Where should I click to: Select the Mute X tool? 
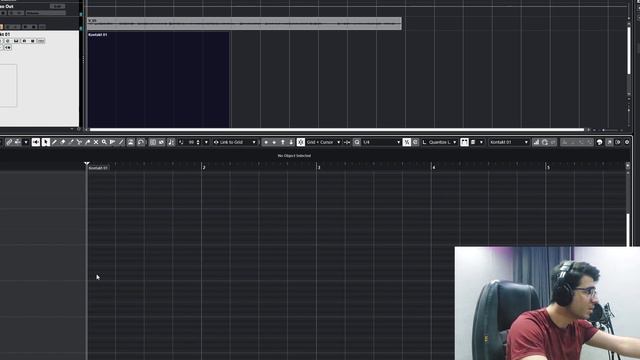pos(96,142)
